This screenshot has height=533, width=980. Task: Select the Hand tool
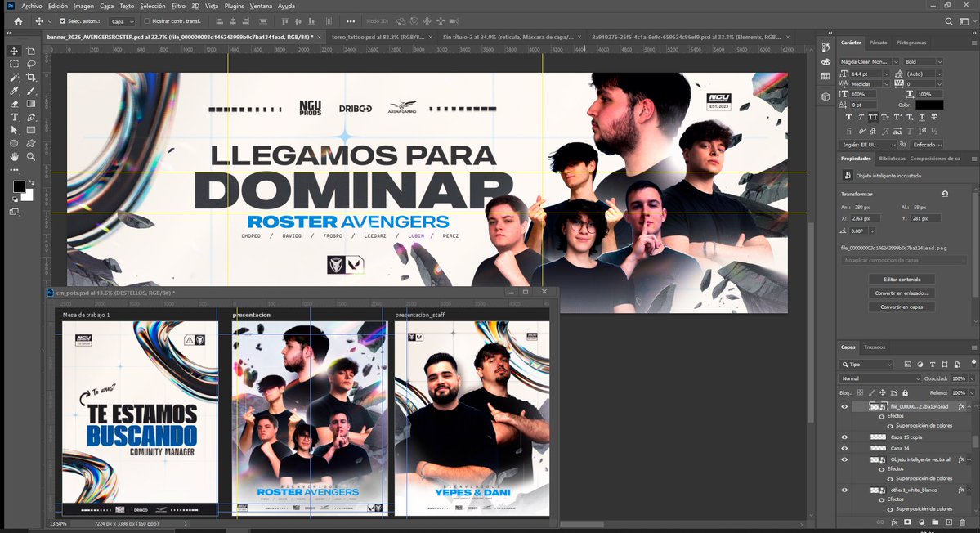coord(15,157)
